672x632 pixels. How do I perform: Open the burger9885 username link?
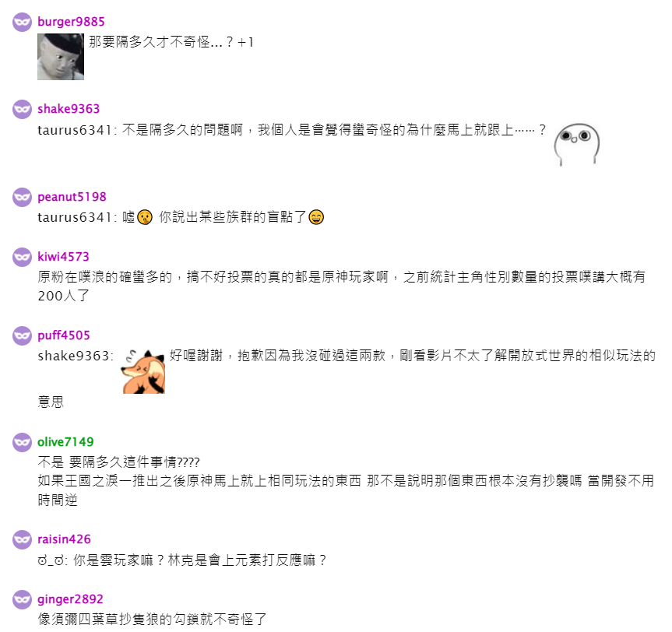coord(71,22)
